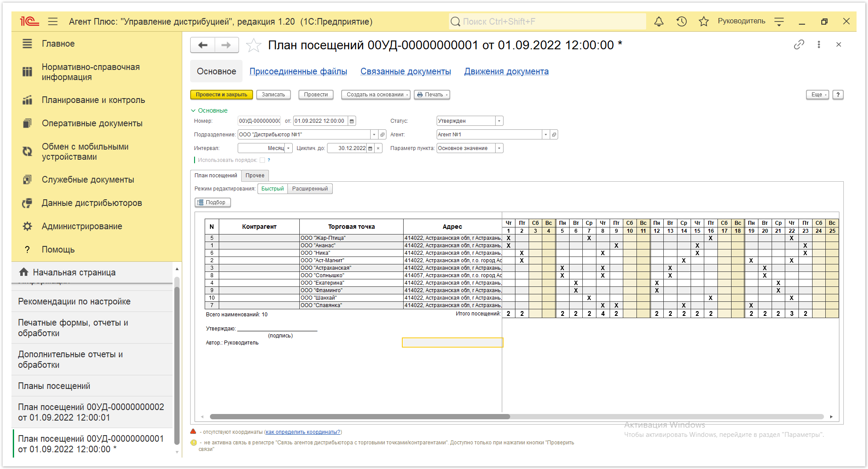Screen dimensions: 868x469
Task: Clear the 'Циклич. до' date field
Action: 378,148
